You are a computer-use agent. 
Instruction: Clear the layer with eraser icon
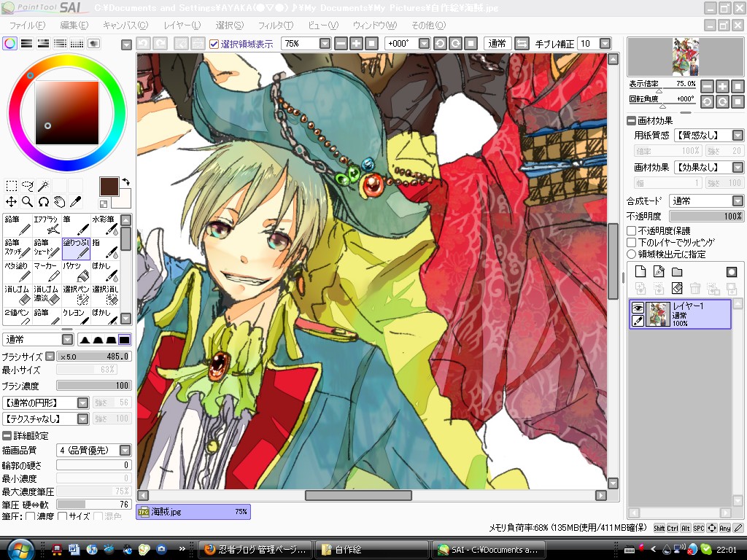tap(677, 288)
